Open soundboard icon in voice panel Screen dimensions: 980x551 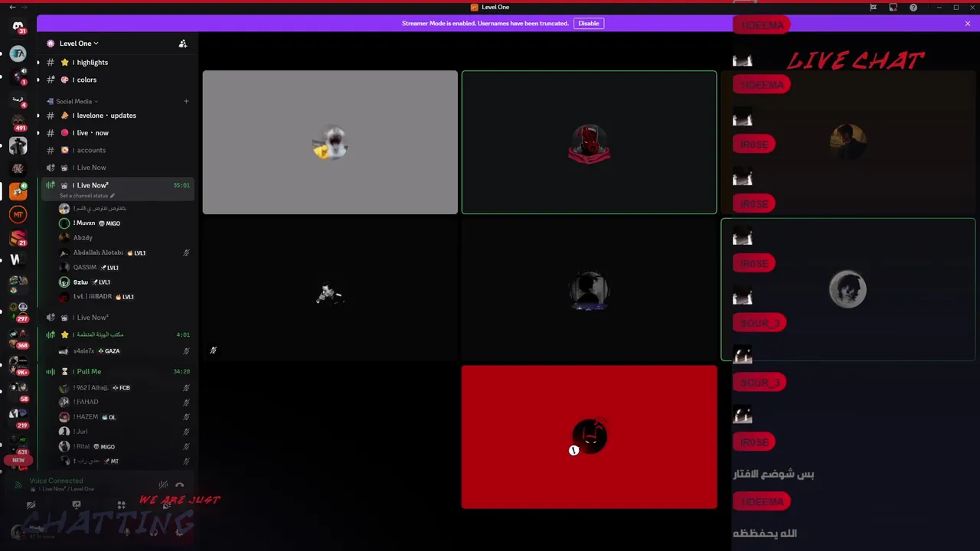[166, 505]
